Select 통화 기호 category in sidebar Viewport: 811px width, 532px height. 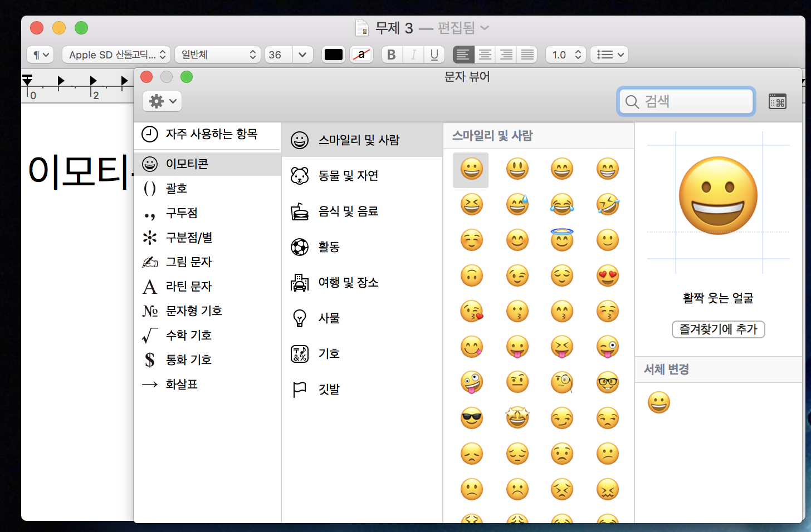(207, 359)
